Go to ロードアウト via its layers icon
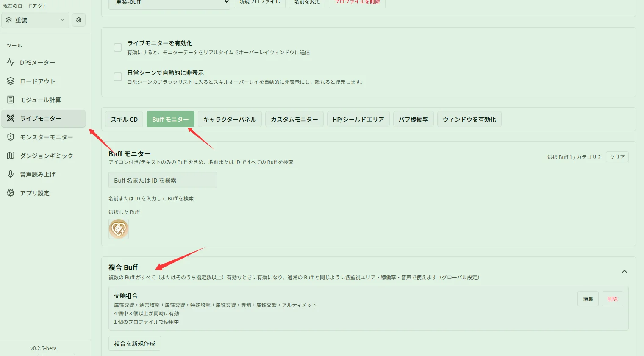The image size is (644, 356). 11,81
